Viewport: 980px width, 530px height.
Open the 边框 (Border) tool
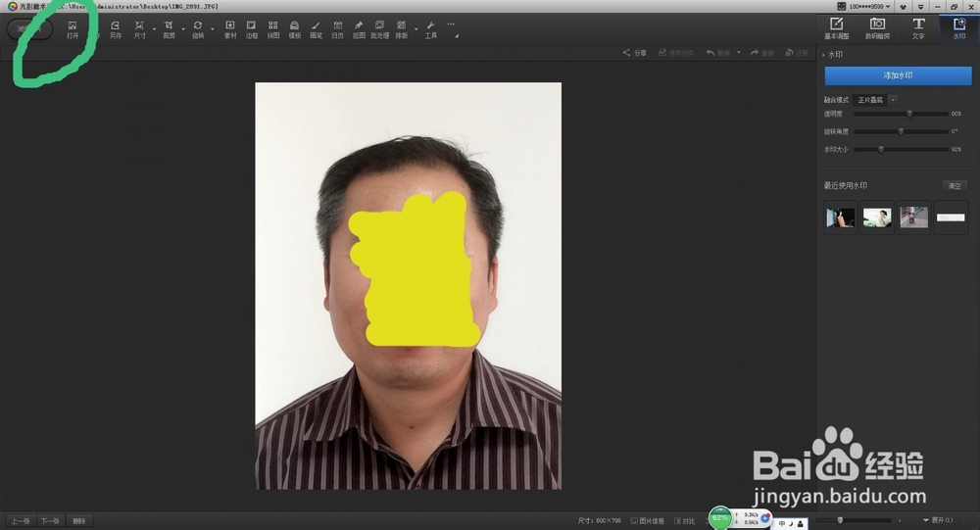[x=251, y=29]
